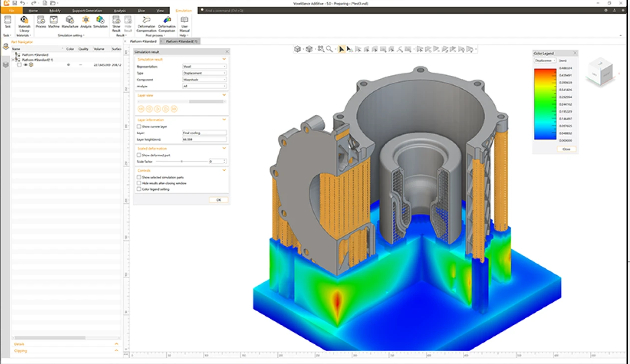This screenshot has width=630, height=364.
Task: Open the Type dropdown showing Displacement
Action: [204, 73]
